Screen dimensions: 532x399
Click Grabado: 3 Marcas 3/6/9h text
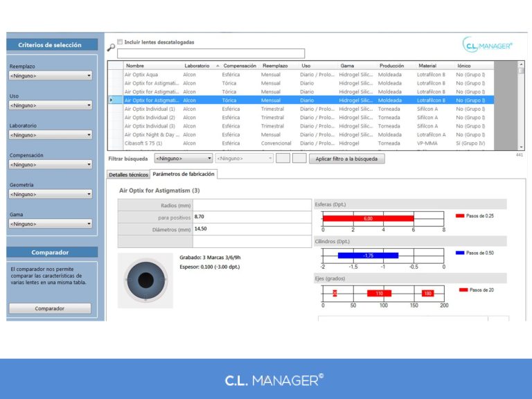point(210,258)
